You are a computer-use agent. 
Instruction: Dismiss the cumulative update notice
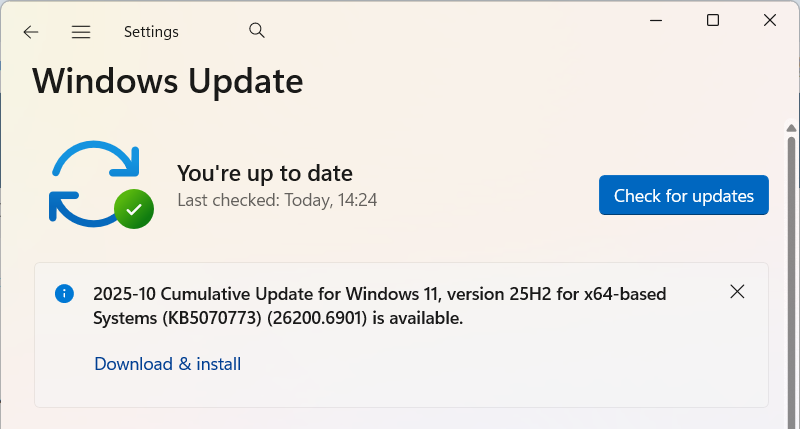tap(737, 292)
